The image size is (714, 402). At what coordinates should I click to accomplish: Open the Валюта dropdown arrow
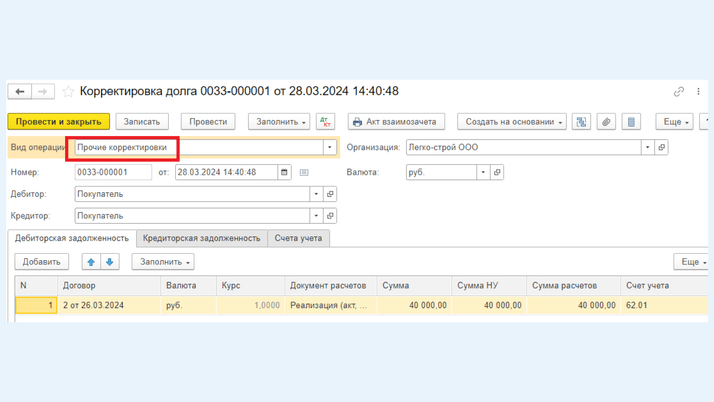483,172
